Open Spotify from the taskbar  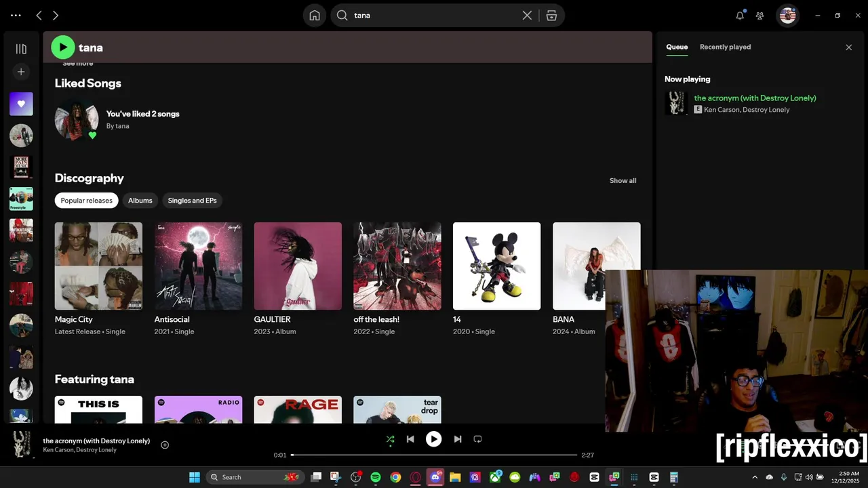pos(376,477)
